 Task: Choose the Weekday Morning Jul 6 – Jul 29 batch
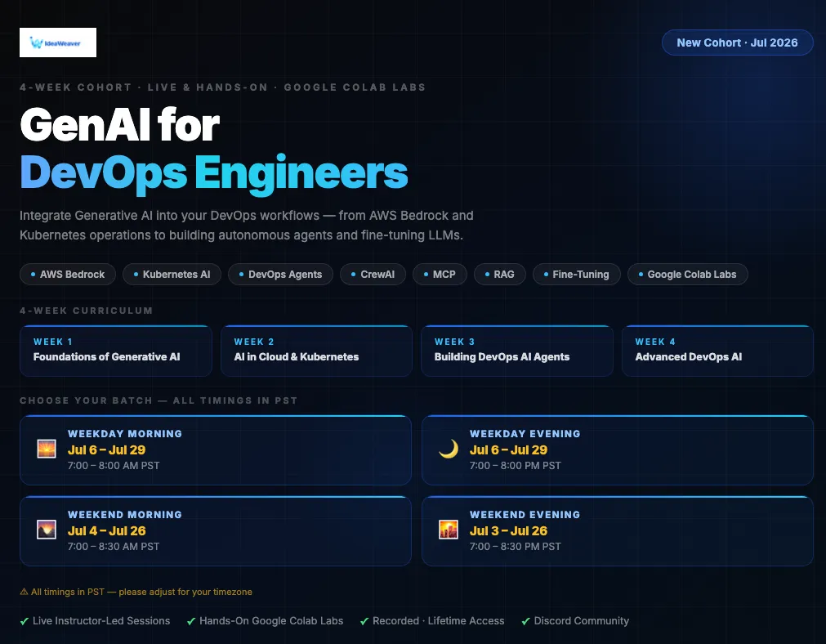point(216,450)
